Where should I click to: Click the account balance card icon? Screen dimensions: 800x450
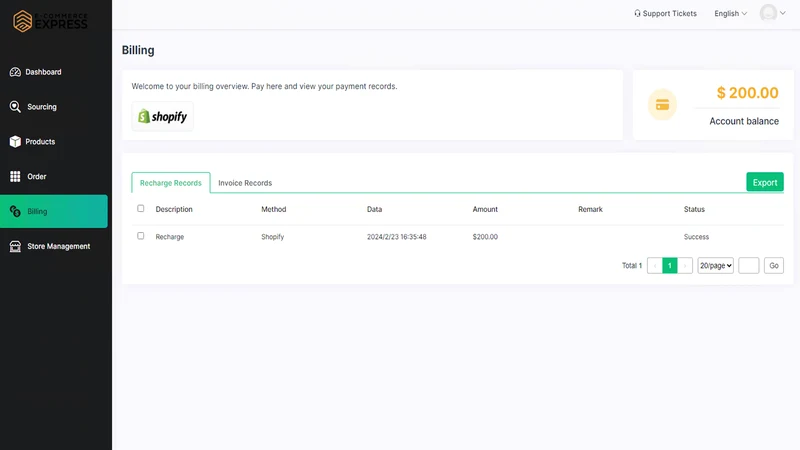coord(662,105)
